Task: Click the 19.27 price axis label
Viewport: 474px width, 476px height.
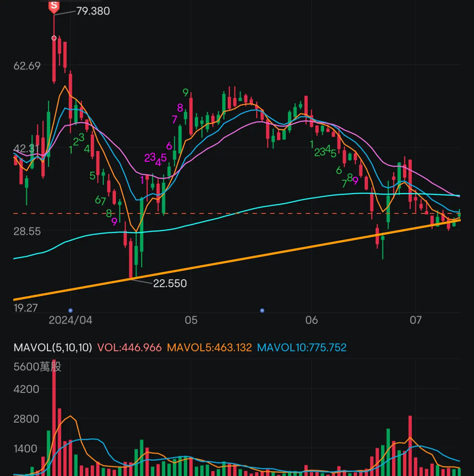Action: click(x=26, y=308)
